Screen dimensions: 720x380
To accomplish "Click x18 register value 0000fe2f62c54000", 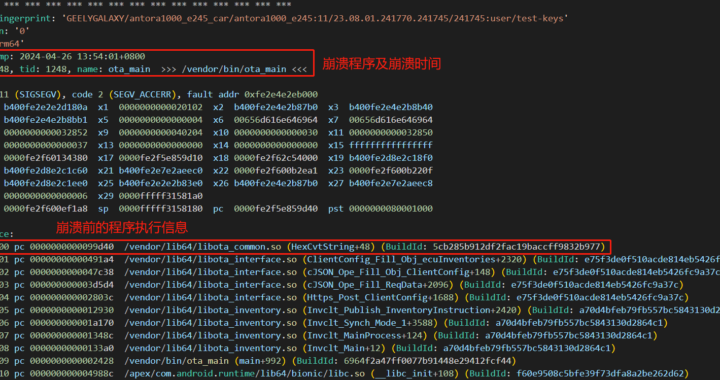I will (x=276, y=158).
